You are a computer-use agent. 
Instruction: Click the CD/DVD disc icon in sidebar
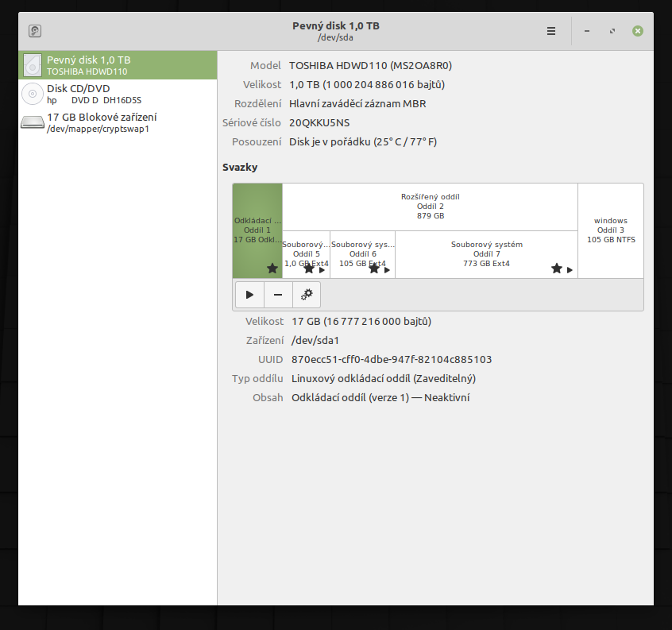pyautogui.click(x=33, y=95)
